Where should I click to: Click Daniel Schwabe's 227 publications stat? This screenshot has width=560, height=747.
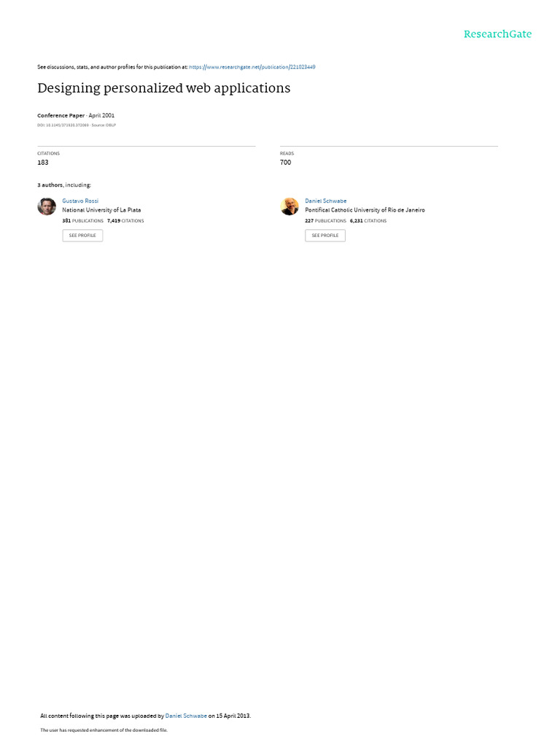326,221
